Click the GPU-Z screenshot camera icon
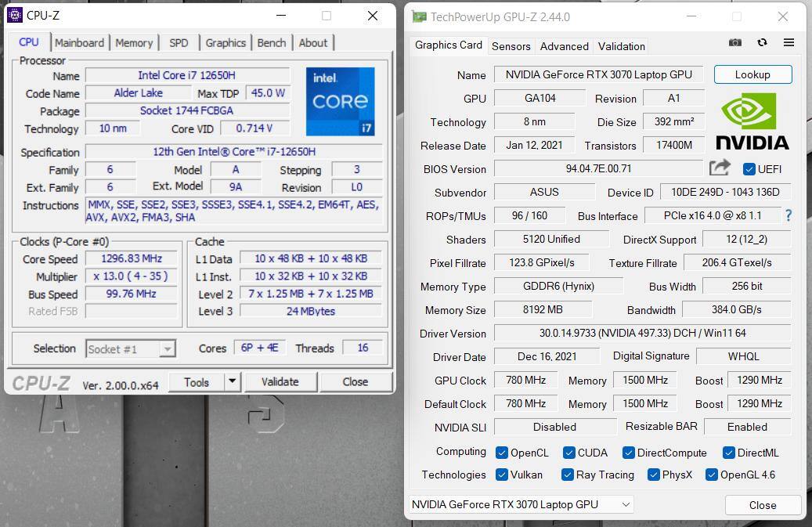Image resolution: width=812 pixels, height=527 pixels. 734,43
